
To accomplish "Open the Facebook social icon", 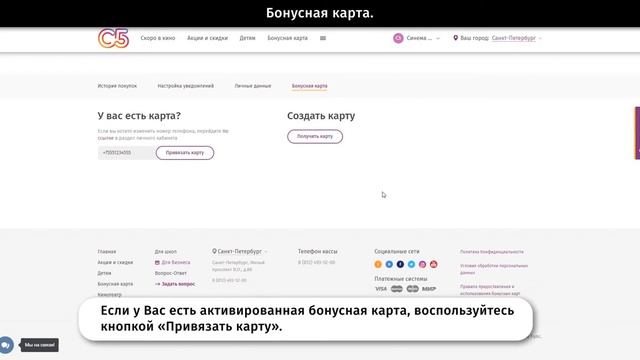I will (x=400, y=264).
